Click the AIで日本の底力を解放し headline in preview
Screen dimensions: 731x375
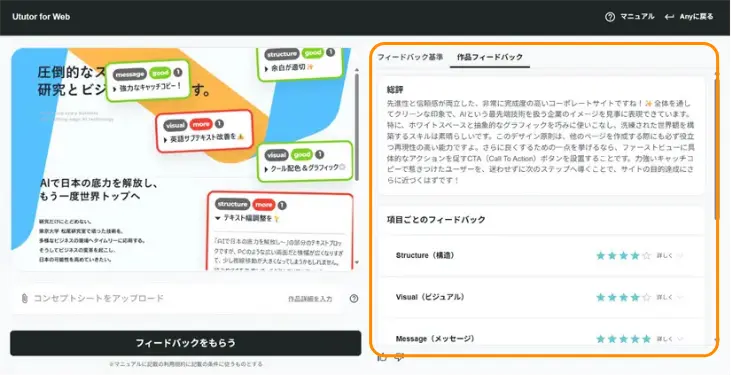[99, 190]
